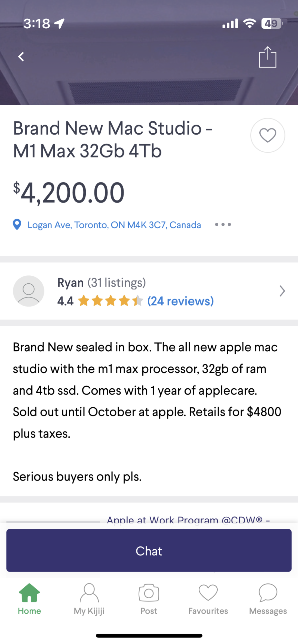Open the three-dot more options menu

pos(223,224)
